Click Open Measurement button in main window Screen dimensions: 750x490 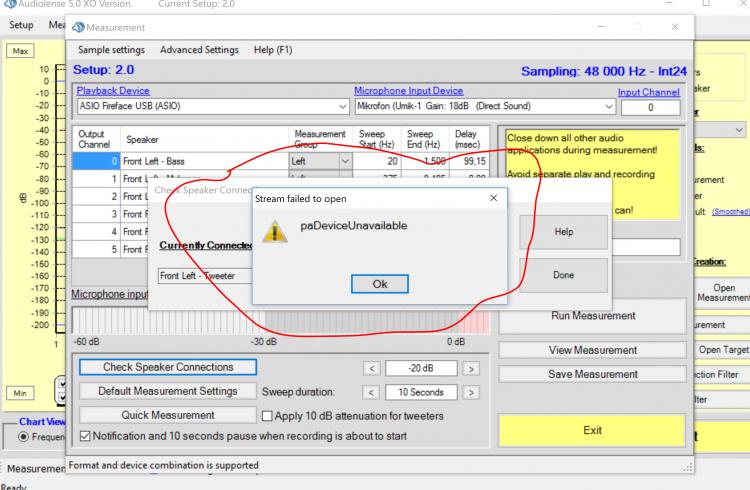tap(723, 292)
